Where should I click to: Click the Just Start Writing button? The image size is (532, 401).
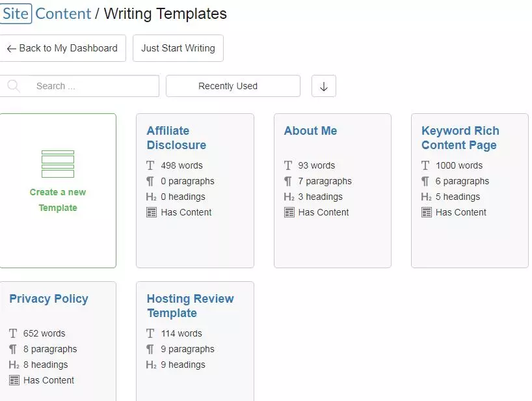178,48
